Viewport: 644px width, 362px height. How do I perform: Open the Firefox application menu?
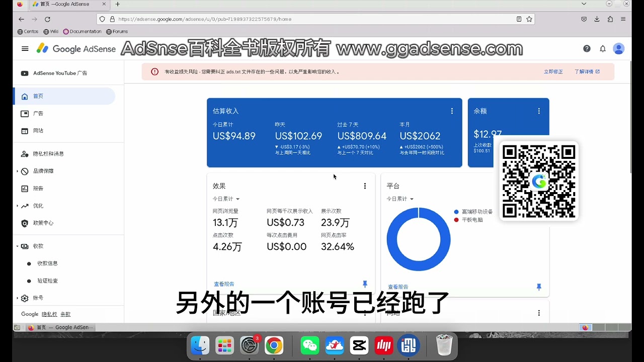click(x=623, y=19)
